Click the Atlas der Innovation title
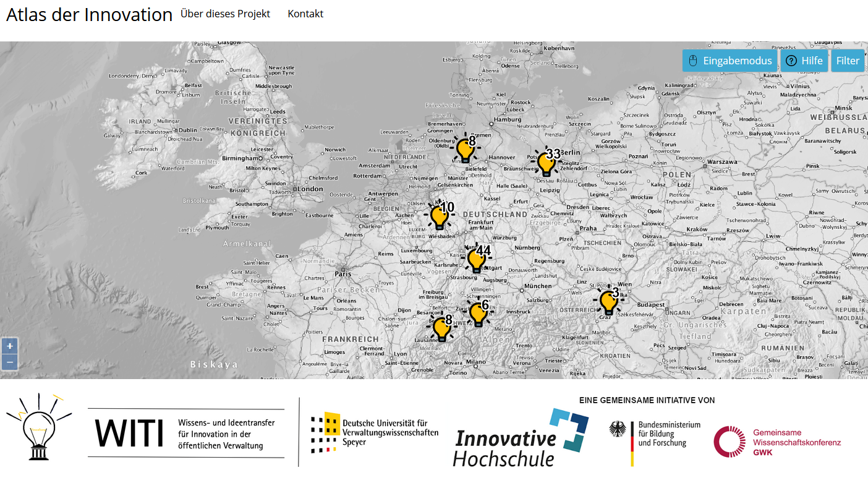This screenshot has width=868, height=483. [89, 15]
